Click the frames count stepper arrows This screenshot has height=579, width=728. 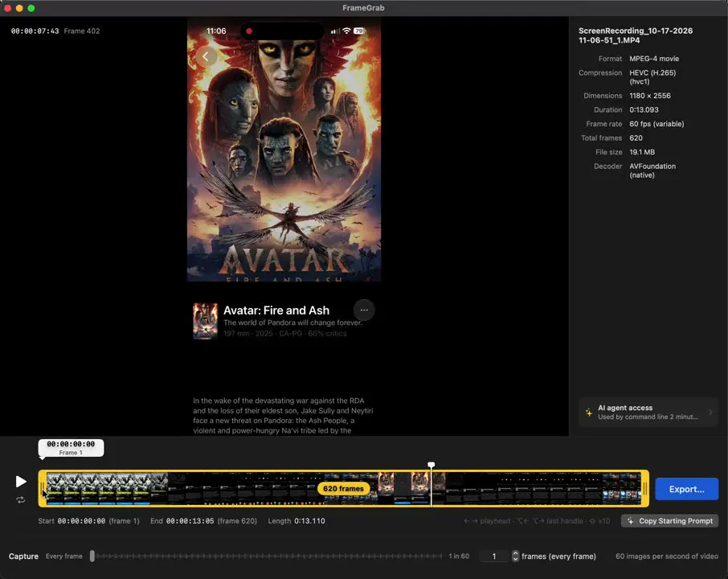[x=515, y=556]
